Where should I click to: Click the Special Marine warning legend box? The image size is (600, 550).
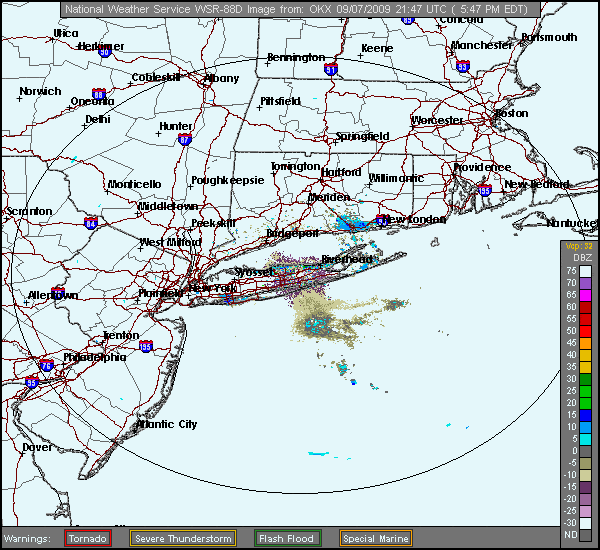[x=375, y=538]
